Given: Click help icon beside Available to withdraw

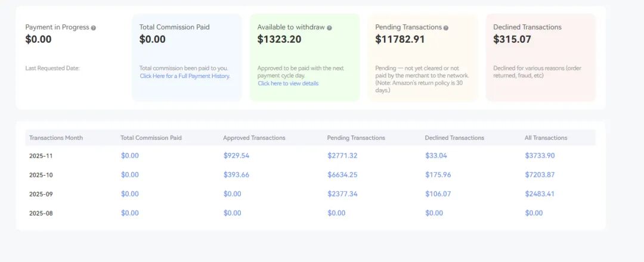Looking at the screenshot, I should coord(330,28).
